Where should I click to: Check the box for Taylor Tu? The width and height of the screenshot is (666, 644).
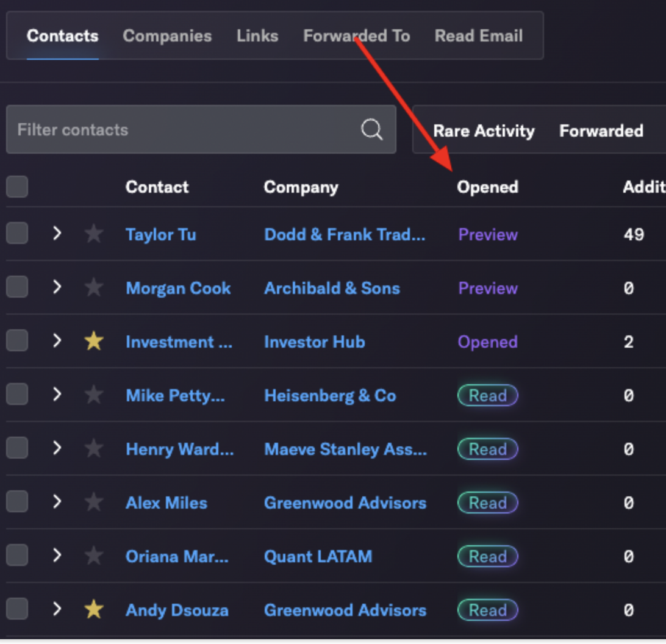coord(17,233)
